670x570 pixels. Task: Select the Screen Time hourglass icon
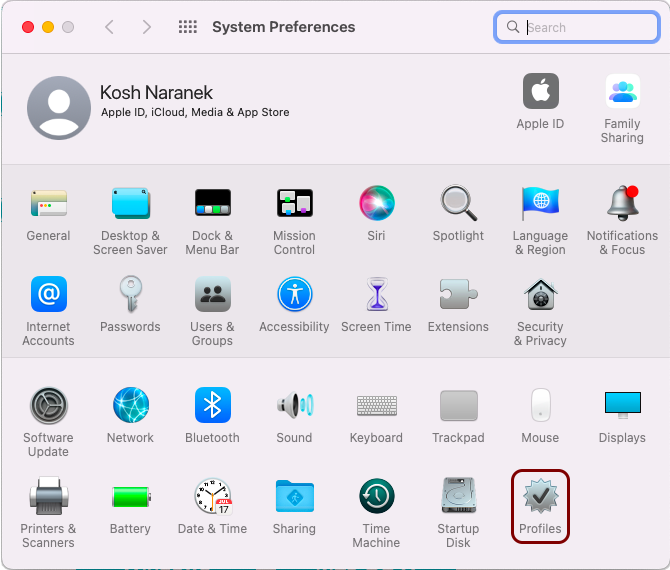(x=376, y=295)
